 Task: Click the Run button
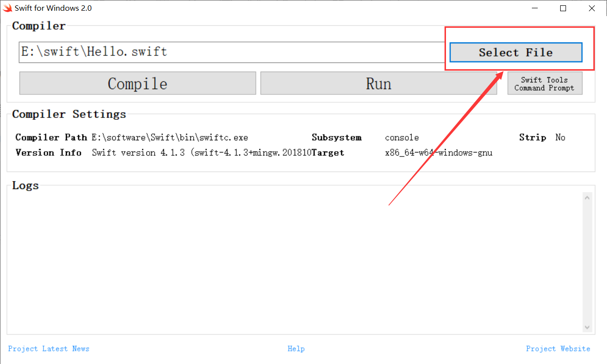[x=379, y=83]
